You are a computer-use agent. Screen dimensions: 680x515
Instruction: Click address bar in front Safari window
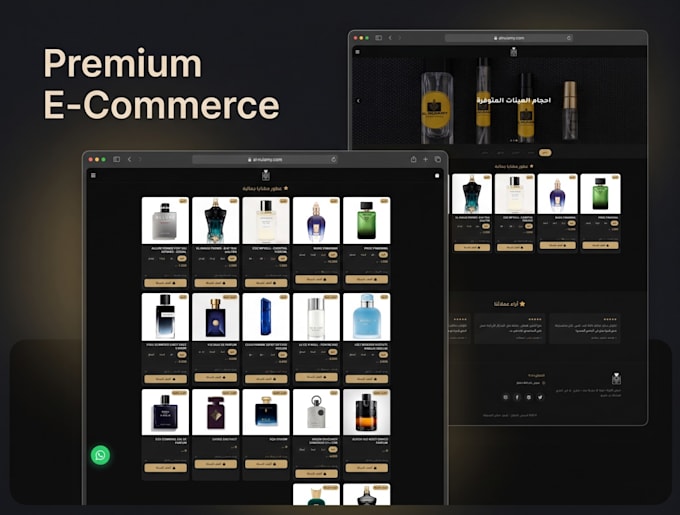pos(265,160)
